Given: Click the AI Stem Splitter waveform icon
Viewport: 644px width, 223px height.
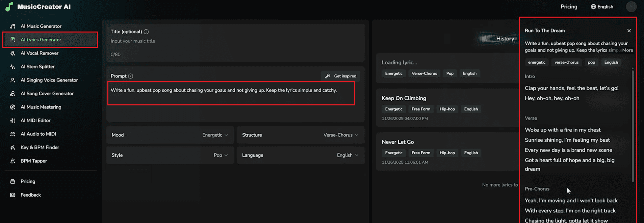Looking at the screenshot, I should [12, 67].
